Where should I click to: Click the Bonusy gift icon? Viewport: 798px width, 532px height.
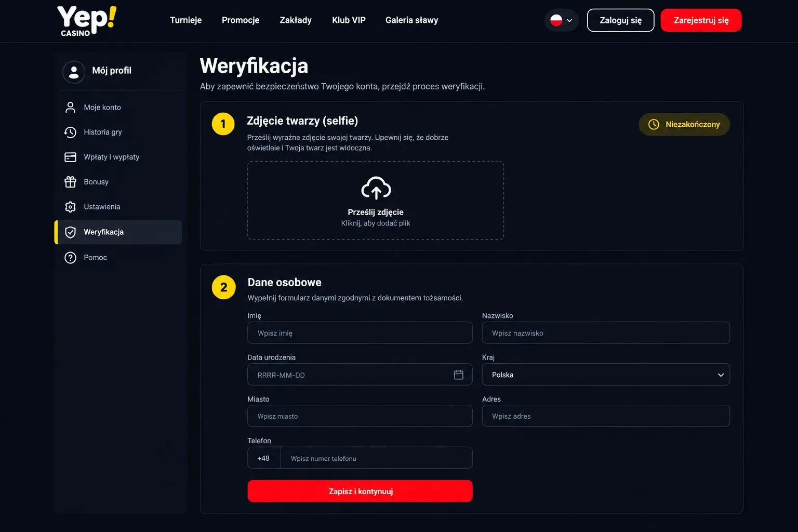tap(70, 182)
